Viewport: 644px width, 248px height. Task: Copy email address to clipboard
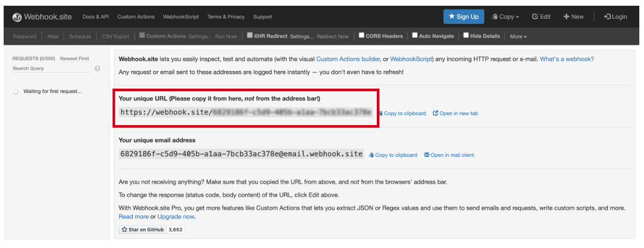(393, 155)
